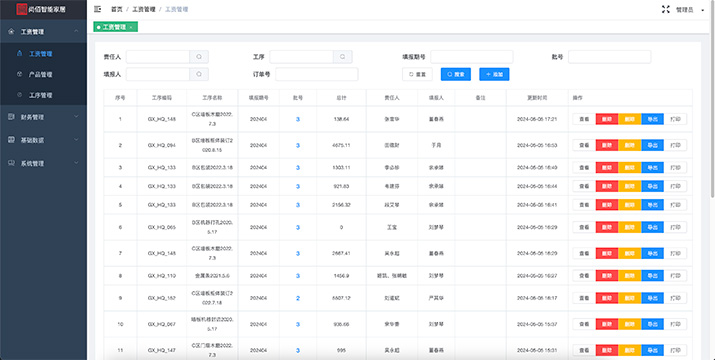Image resolution: width=715 pixels, height=360 pixels.
Task: Click the search icon in the 填报人 field
Action: click(199, 74)
